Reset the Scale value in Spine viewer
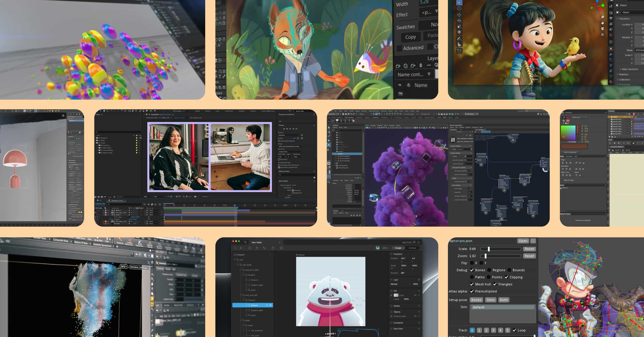 click(x=529, y=249)
